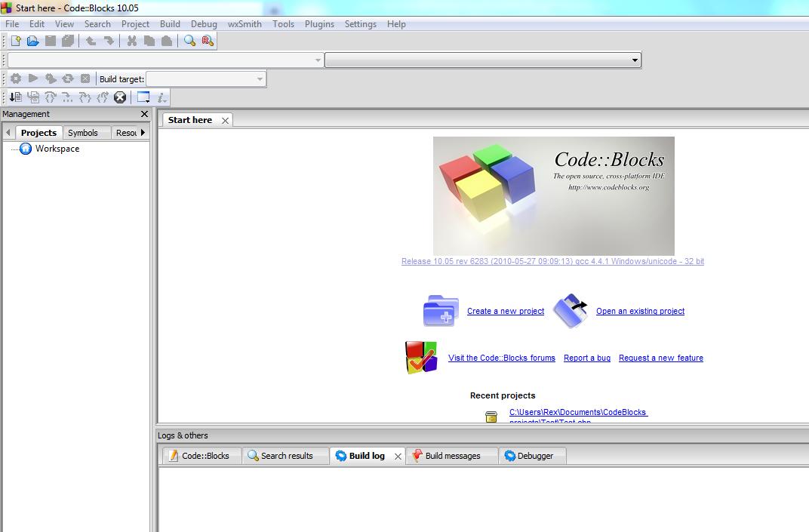
Task: Open the debugger Various info icon
Action: [162, 97]
